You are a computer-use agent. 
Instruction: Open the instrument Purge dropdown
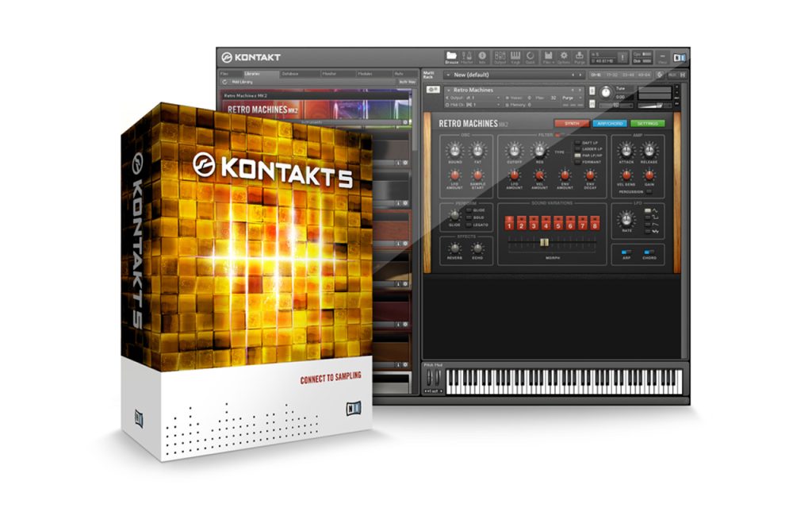click(569, 98)
